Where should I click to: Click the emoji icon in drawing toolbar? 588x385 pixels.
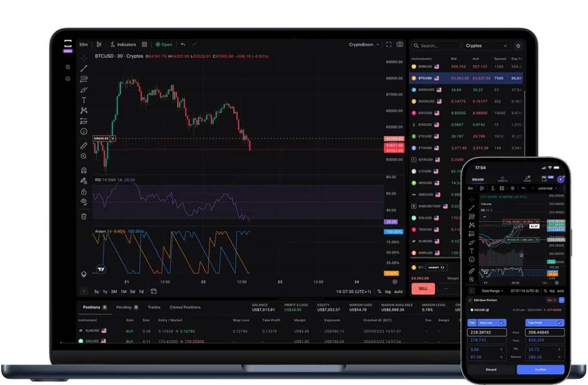click(84, 131)
